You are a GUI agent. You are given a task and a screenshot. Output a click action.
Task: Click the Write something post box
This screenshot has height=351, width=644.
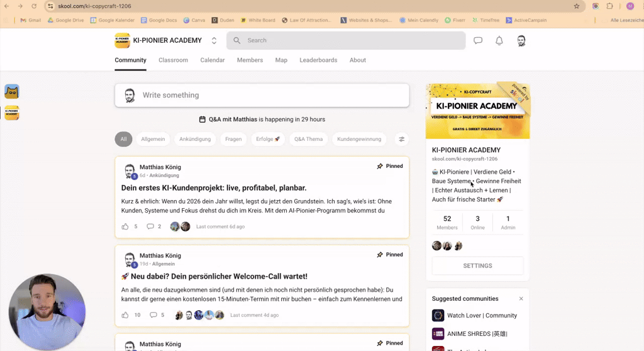[262, 96]
